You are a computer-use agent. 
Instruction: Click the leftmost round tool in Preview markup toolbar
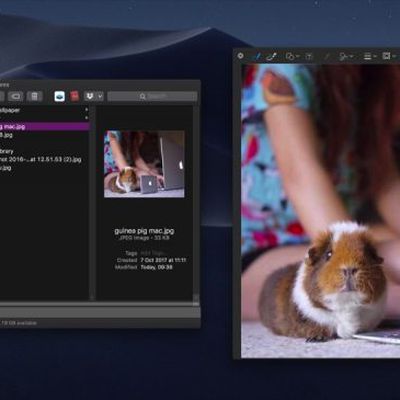coord(240,56)
